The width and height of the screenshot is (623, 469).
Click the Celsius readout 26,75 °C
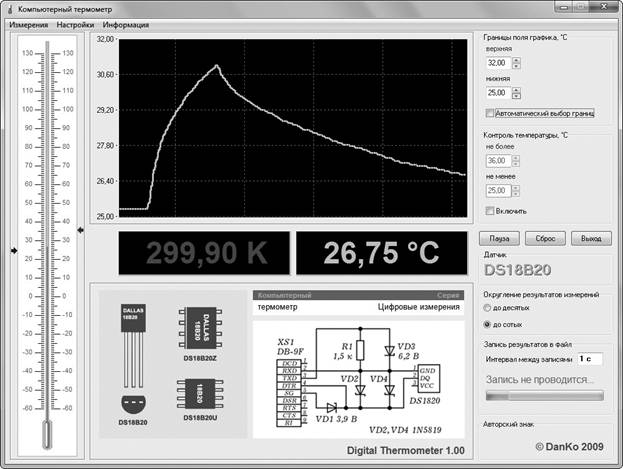point(382,253)
